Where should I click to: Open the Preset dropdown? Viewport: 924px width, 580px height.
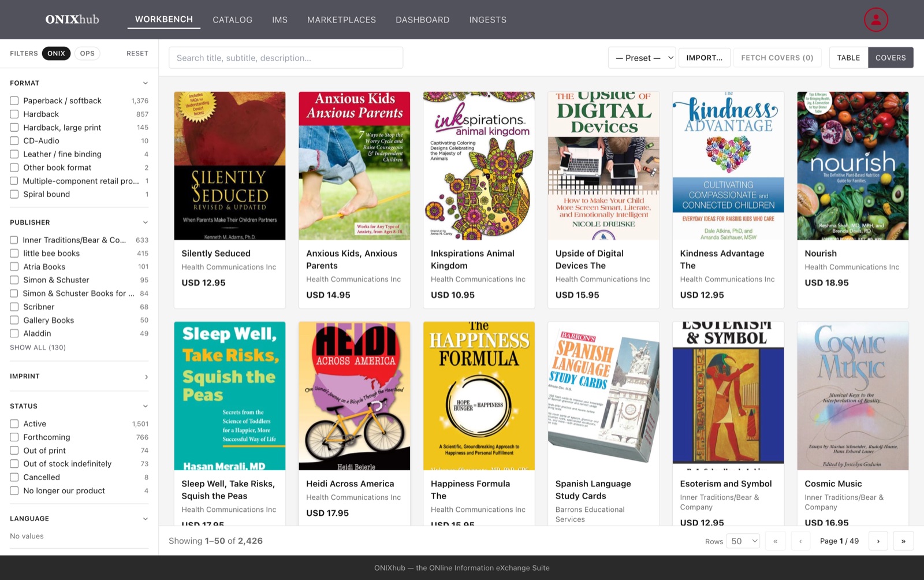tap(642, 58)
